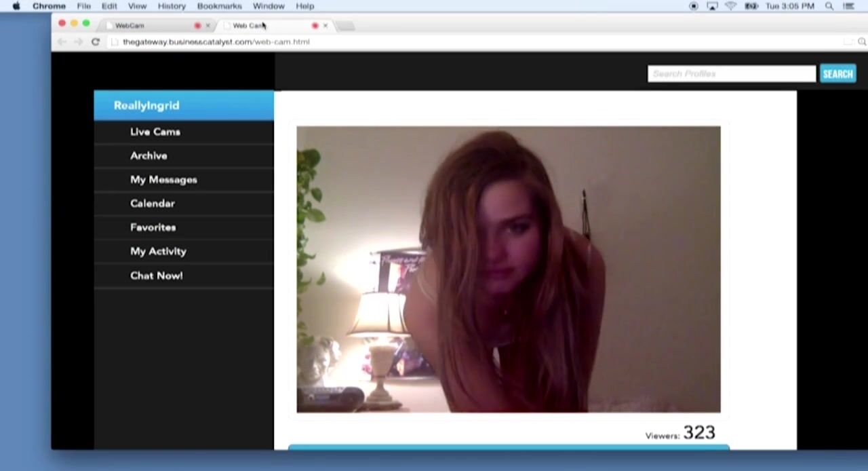The height and width of the screenshot is (471, 868).
Task: Click the browser forward arrow
Action: [x=78, y=42]
